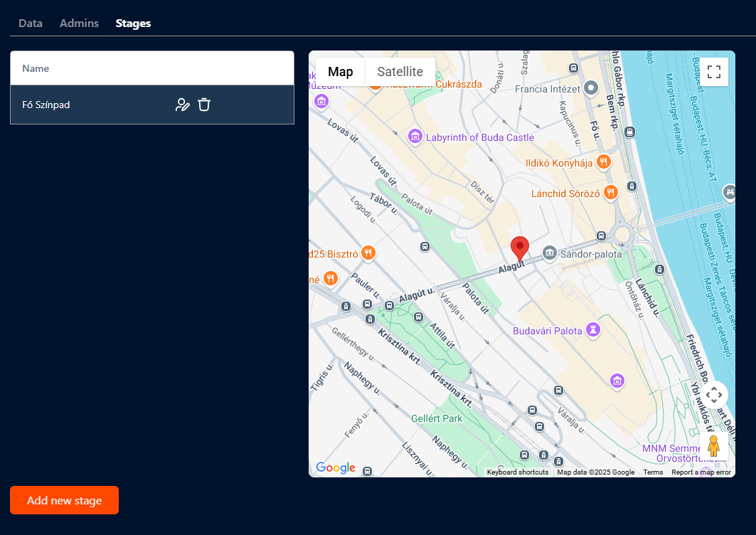
Task: Select the Street View pegman
Action: coord(713,445)
